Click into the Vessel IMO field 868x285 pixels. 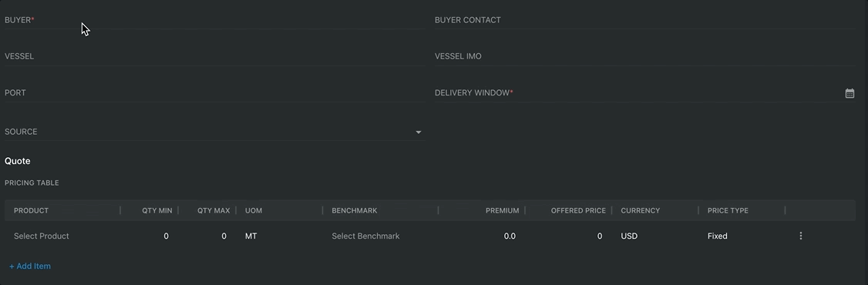click(645, 56)
